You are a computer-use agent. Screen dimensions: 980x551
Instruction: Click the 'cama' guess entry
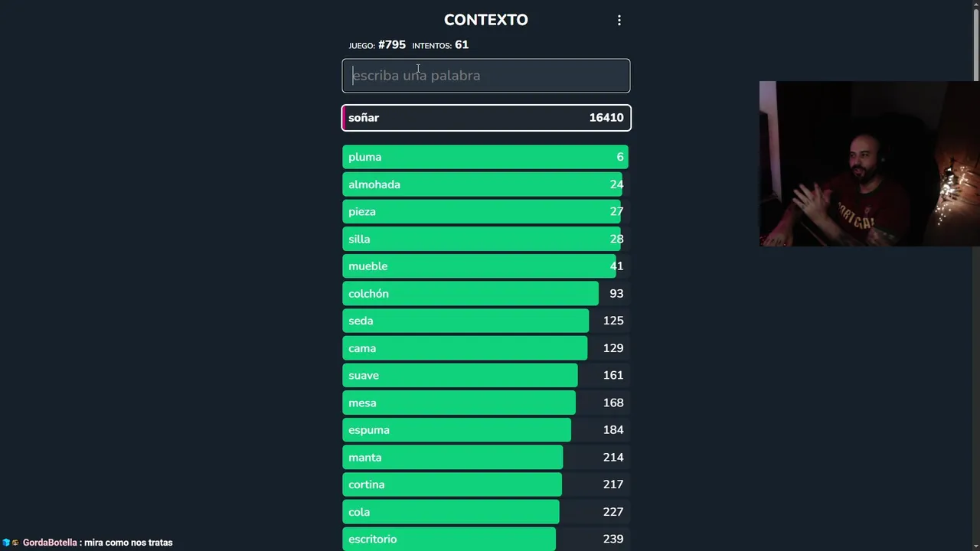[485, 348]
